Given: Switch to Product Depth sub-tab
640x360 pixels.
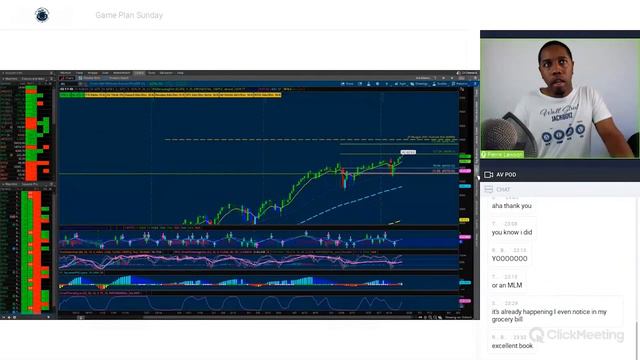Looking at the screenshot, I should tap(118, 78).
